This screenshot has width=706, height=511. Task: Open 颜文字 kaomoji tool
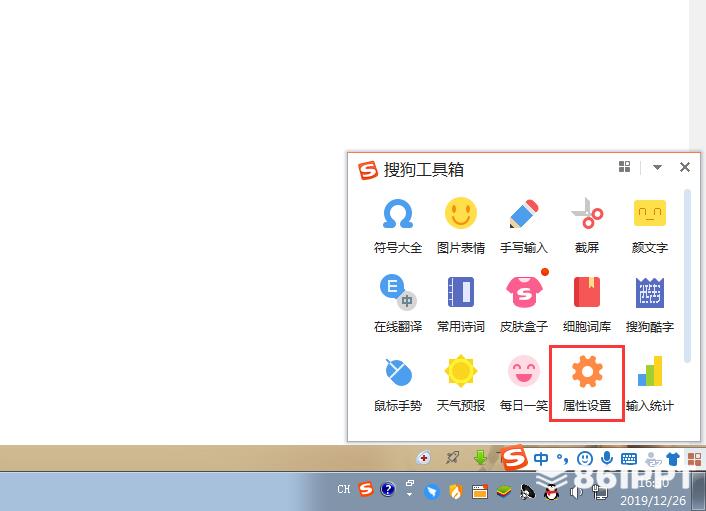coord(650,226)
